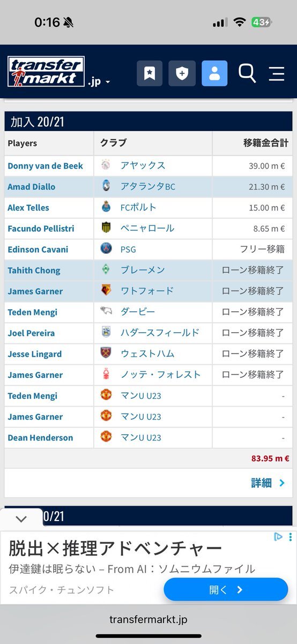Open 詳細 details chevron link

pos(268,483)
